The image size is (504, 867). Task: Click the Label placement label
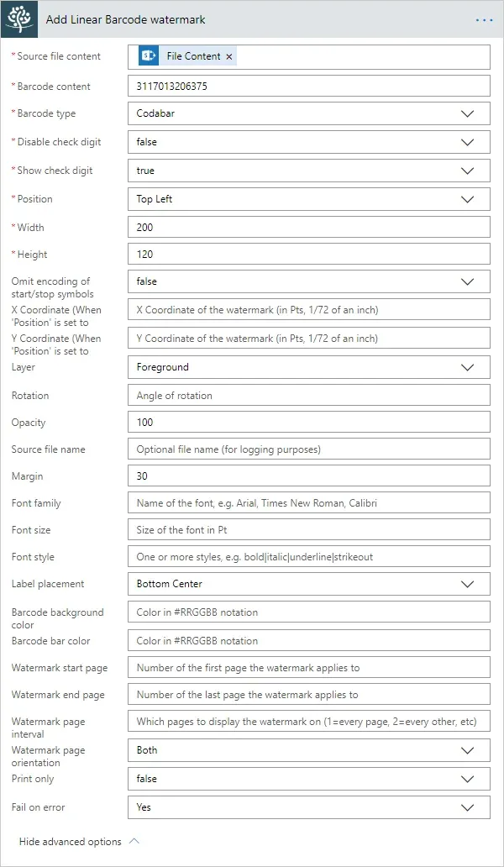[x=48, y=583]
